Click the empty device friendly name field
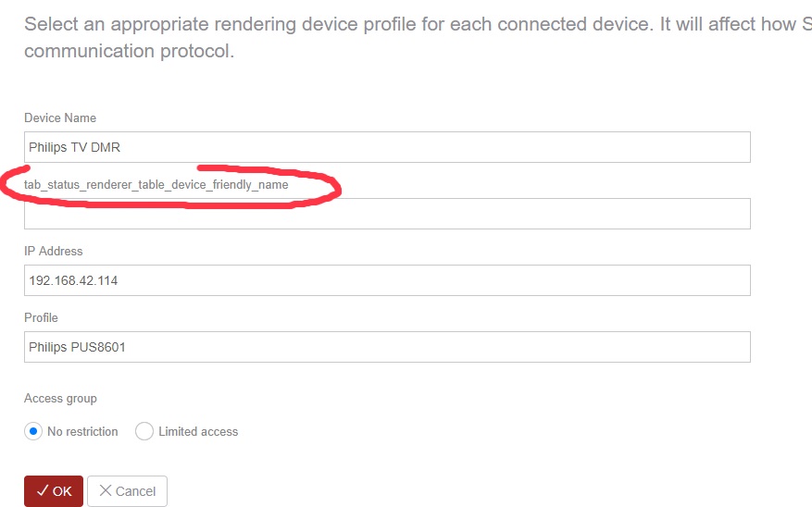 point(387,214)
